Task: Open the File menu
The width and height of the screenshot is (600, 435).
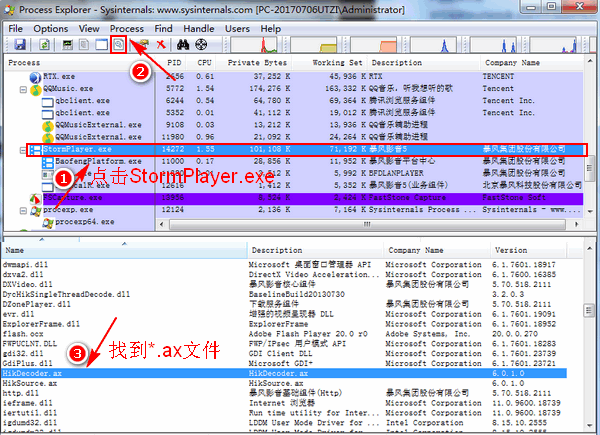Action: pos(15,29)
